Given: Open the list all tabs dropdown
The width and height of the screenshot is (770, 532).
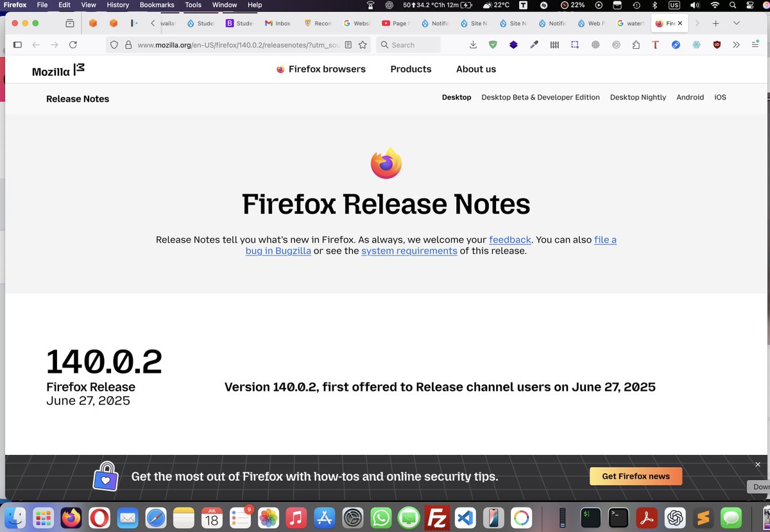Looking at the screenshot, I should [x=737, y=23].
